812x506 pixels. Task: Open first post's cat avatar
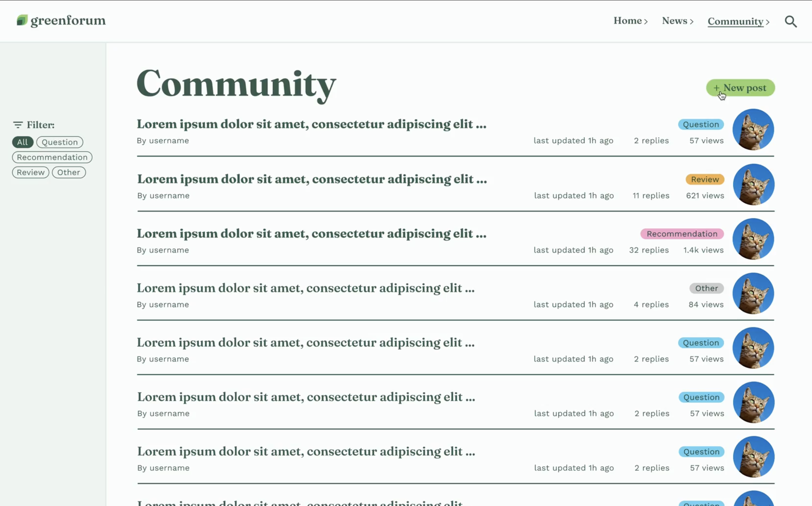pyautogui.click(x=753, y=129)
